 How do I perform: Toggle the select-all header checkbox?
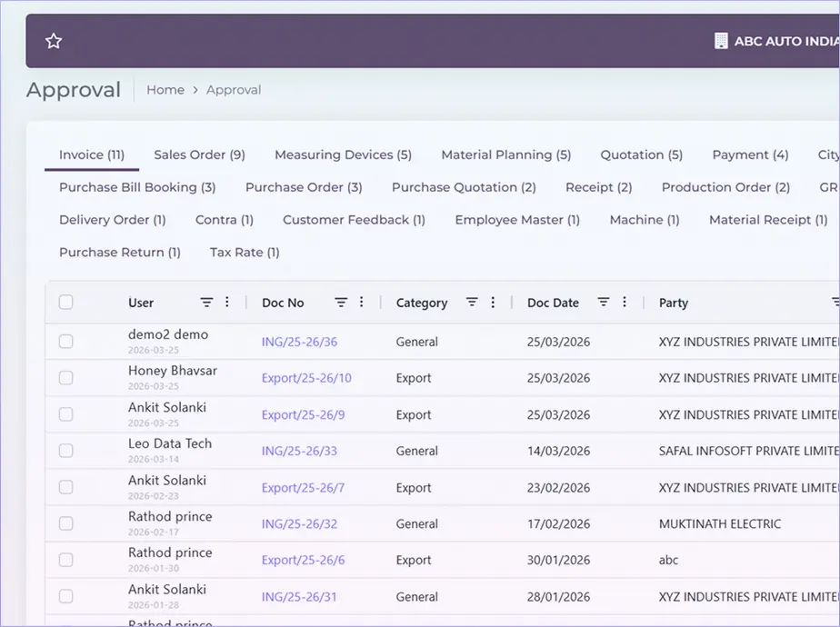point(65,302)
